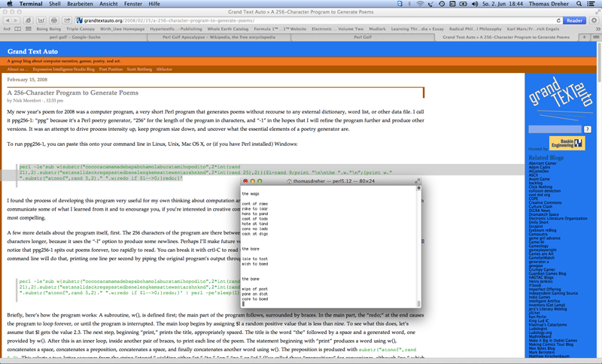Reload the page with the reload icon
The height and width of the screenshot is (364, 602).
coord(558,20)
